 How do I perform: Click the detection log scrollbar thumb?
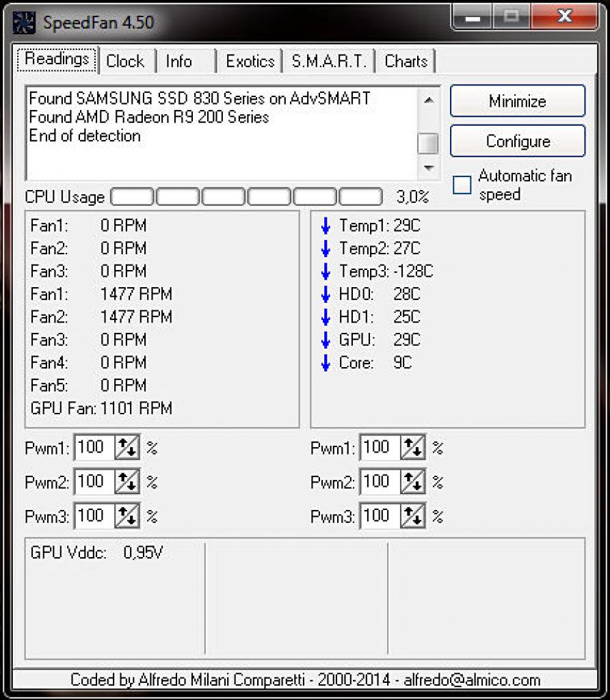[428, 144]
